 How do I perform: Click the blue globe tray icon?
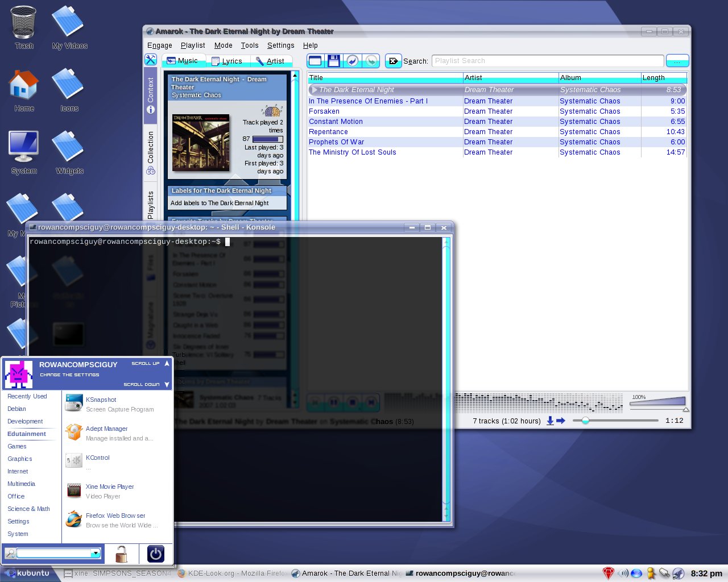(x=636, y=573)
